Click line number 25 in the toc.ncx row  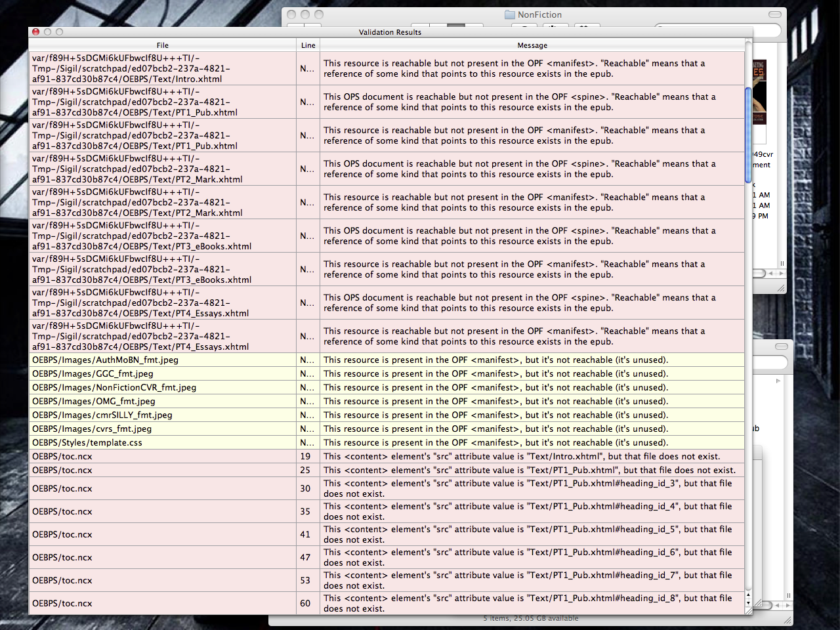[x=305, y=470]
